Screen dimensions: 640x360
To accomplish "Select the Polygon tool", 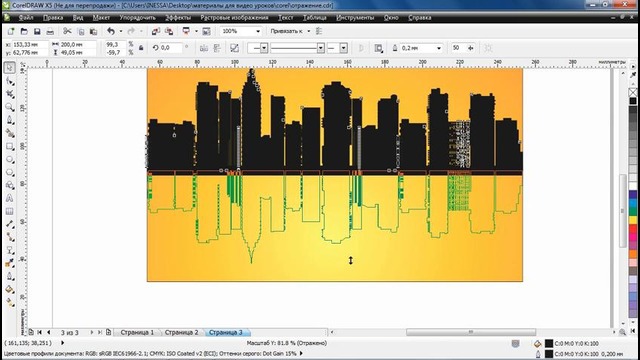I will pos(10,173).
